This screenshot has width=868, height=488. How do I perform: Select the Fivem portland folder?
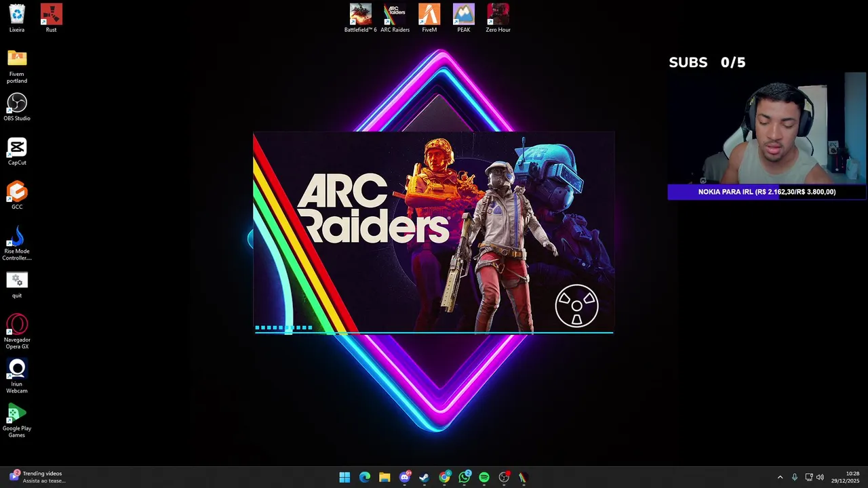click(17, 66)
